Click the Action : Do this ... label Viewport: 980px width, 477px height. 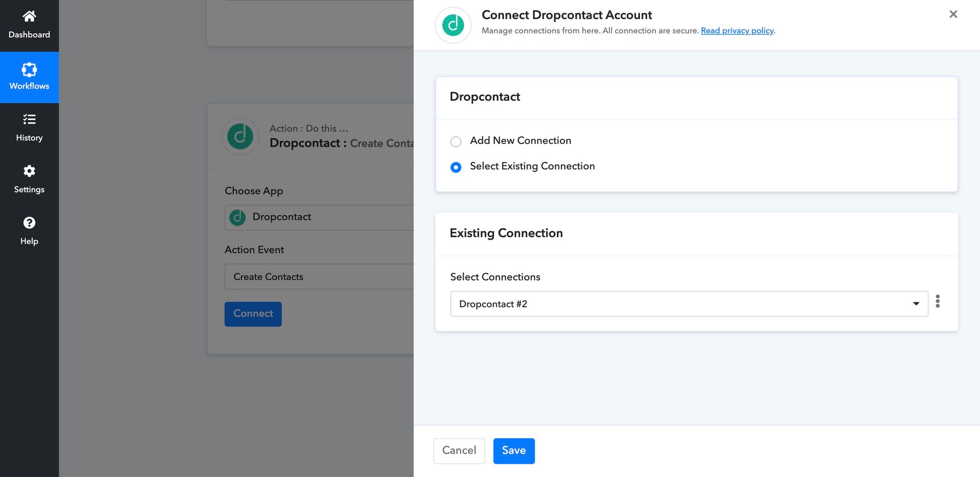309,129
